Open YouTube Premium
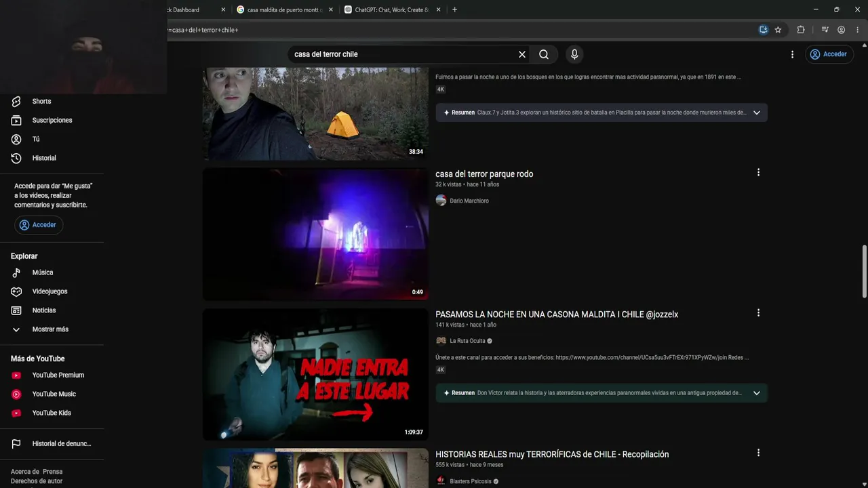 coord(58,375)
